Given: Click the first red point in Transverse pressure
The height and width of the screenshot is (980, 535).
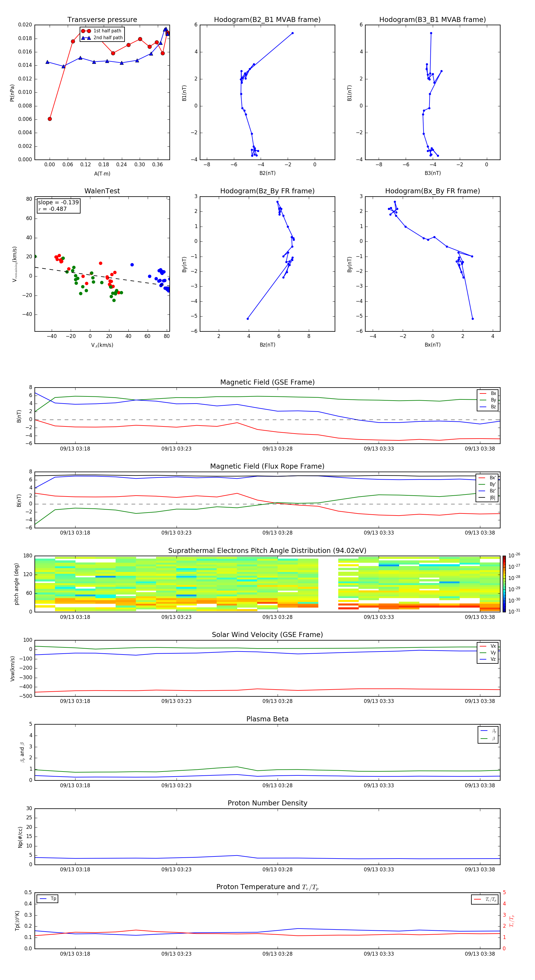Looking at the screenshot, I should pyautogui.click(x=50, y=119).
